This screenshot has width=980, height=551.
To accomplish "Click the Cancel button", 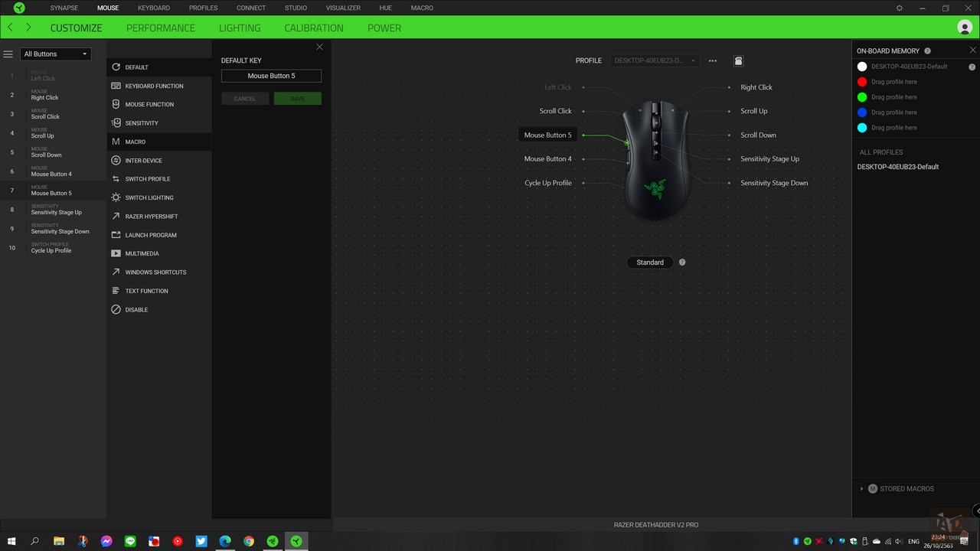I will (245, 99).
